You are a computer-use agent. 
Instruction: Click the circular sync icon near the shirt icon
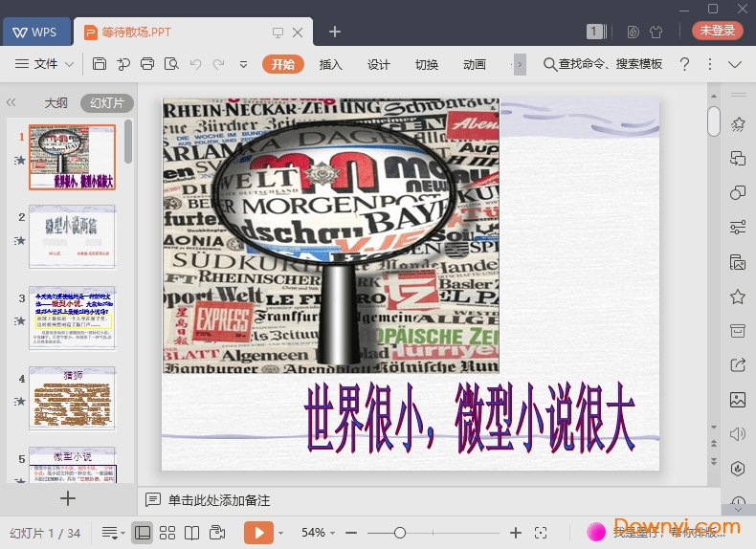(634, 32)
